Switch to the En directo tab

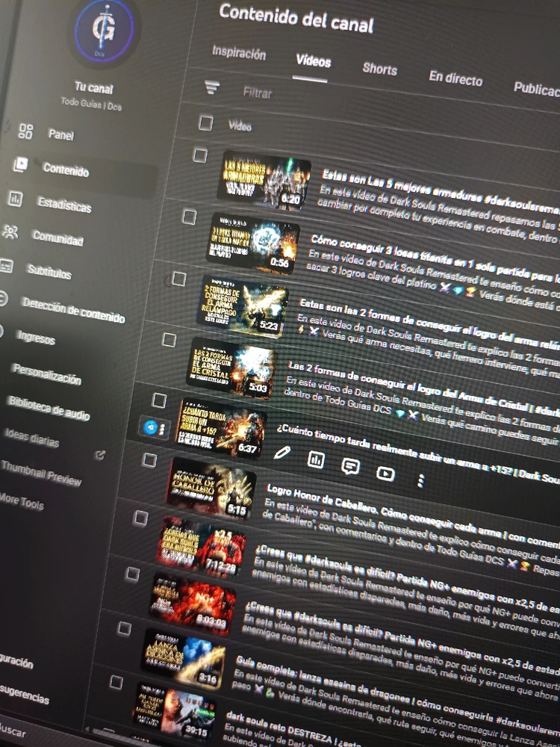point(455,78)
